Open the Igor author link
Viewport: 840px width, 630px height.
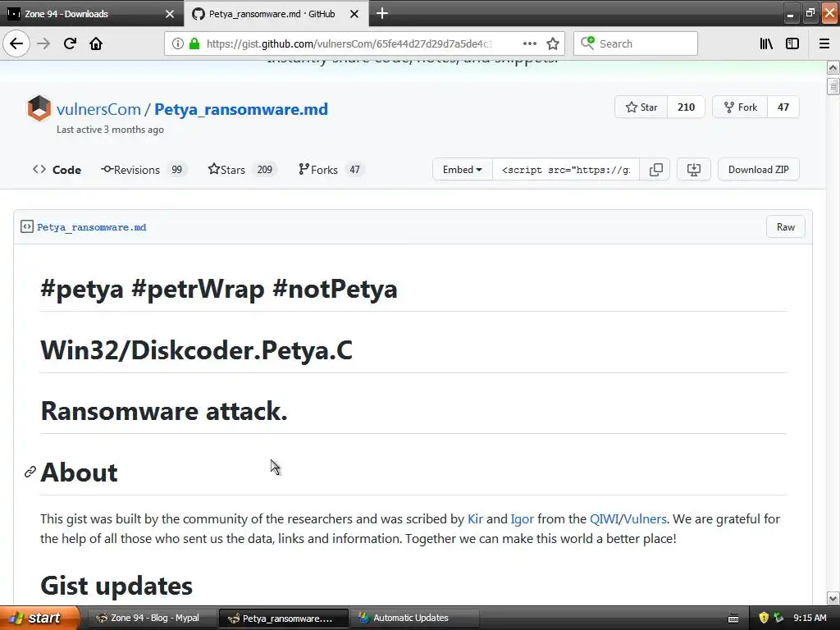pos(523,519)
